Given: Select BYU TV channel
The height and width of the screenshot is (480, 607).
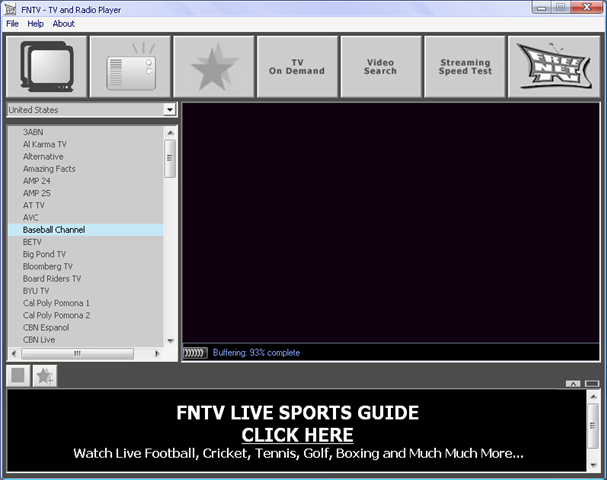Looking at the screenshot, I should pos(86,291).
